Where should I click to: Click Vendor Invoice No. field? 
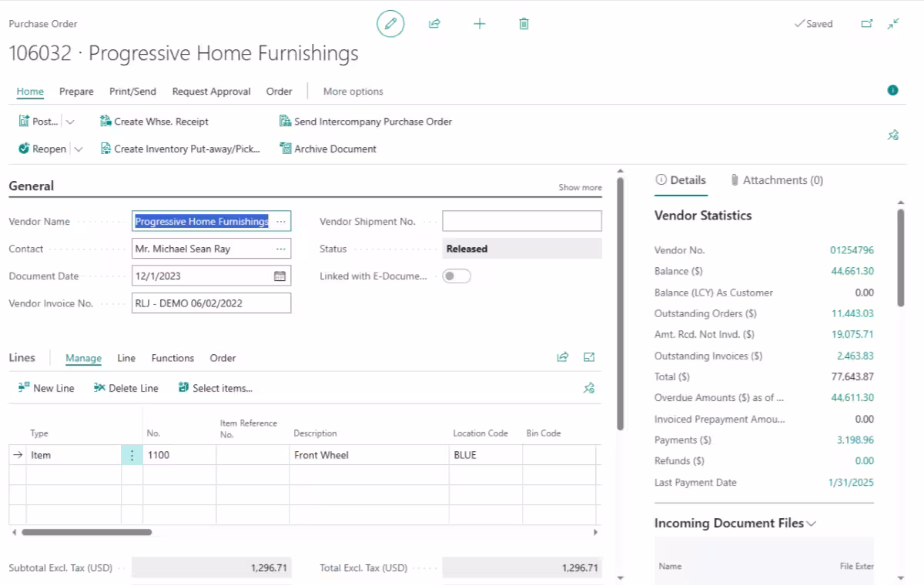pos(212,303)
